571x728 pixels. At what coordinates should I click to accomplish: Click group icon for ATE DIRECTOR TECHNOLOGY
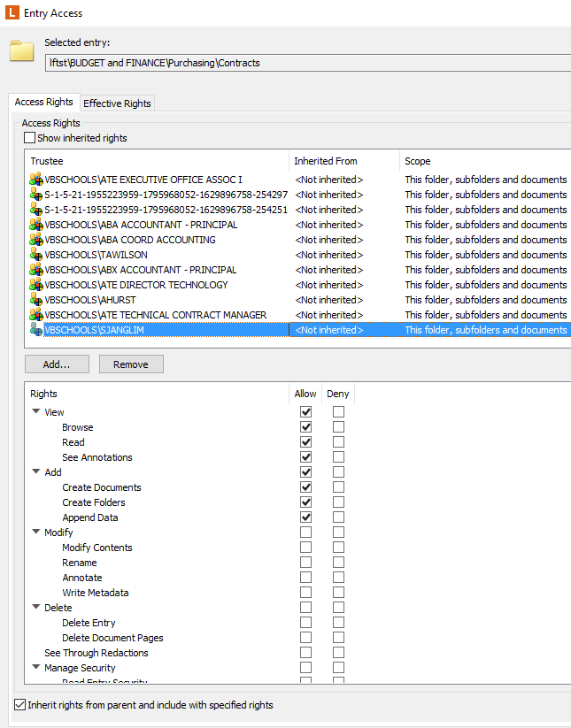click(36, 285)
